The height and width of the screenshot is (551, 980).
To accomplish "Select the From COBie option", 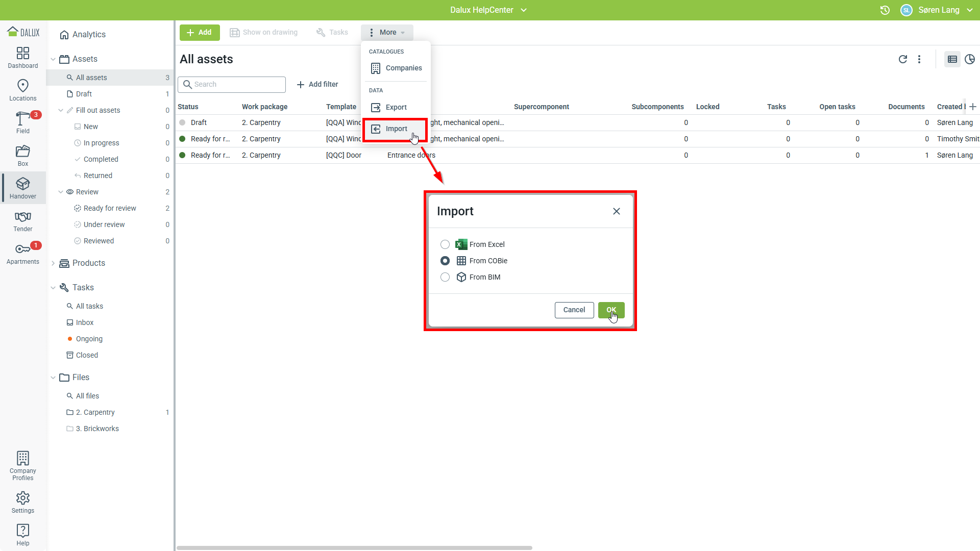I will 445,261.
